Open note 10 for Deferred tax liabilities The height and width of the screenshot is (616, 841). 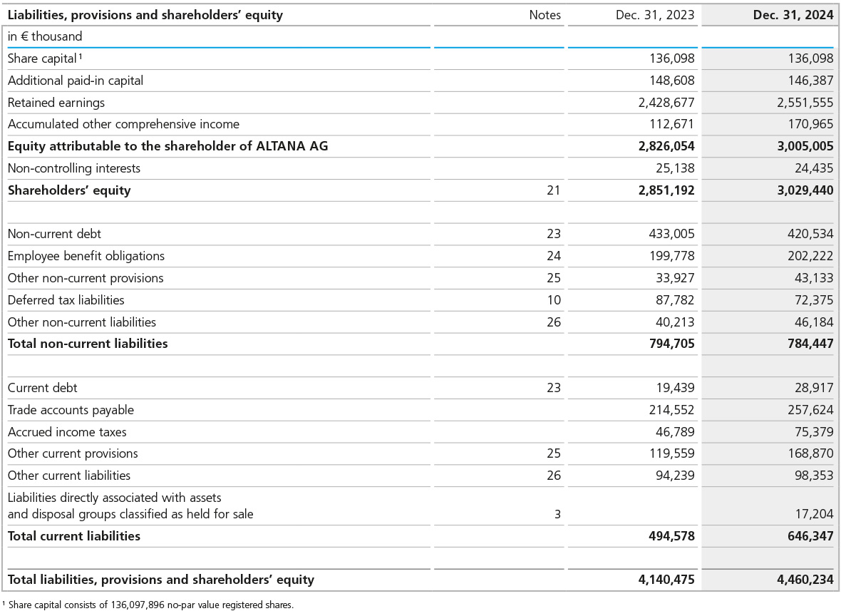554,300
